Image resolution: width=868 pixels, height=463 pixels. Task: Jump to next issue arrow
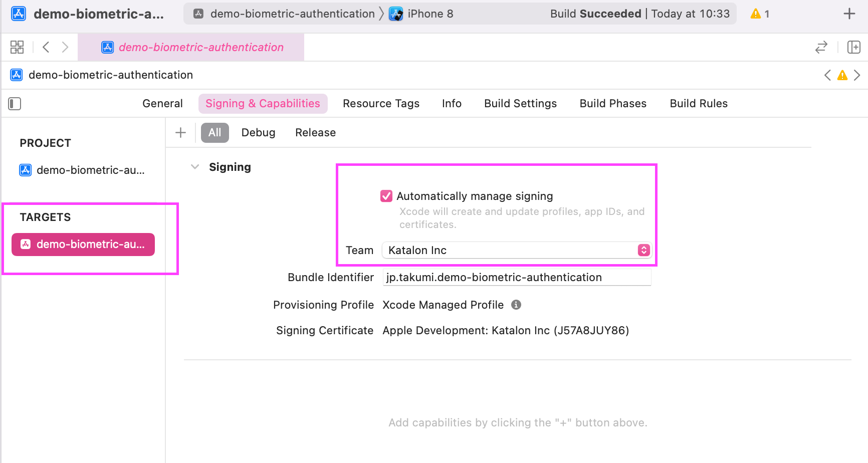pyautogui.click(x=857, y=75)
